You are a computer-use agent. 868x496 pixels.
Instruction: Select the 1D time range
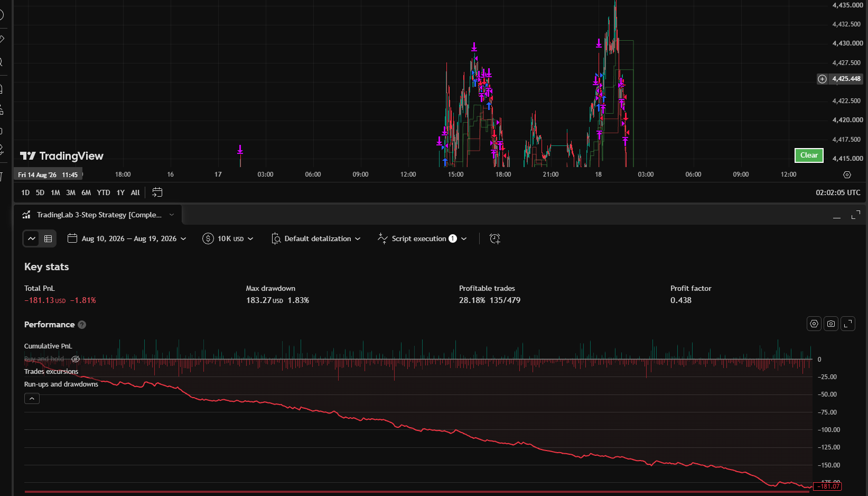coord(25,192)
